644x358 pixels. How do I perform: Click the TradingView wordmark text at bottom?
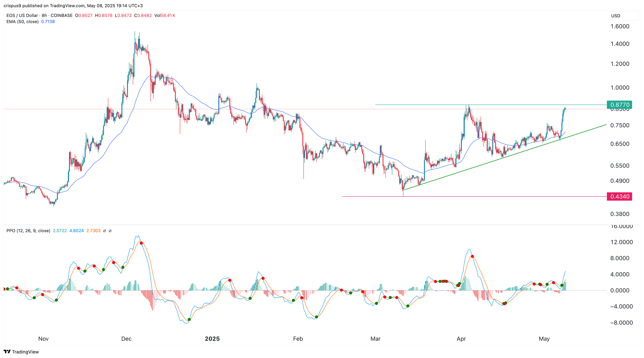click(25, 352)
